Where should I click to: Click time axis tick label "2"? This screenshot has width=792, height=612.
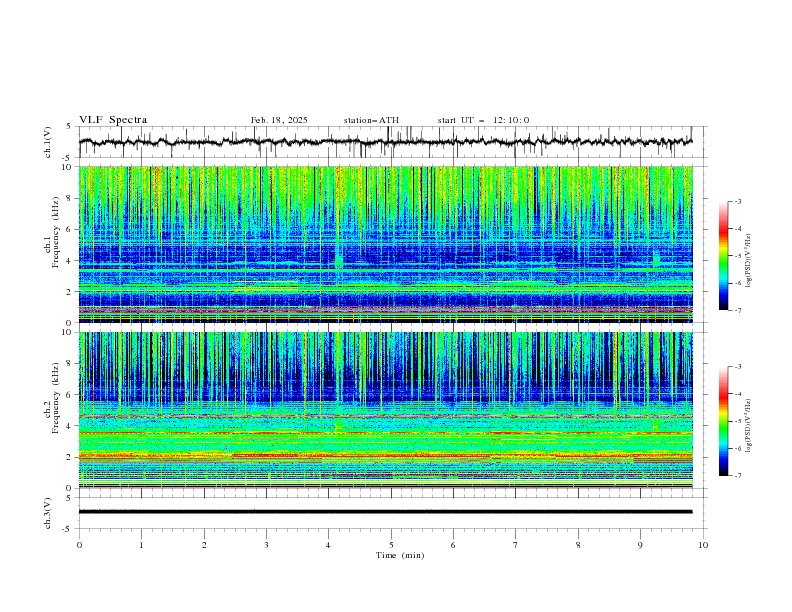tap(204, 545)
